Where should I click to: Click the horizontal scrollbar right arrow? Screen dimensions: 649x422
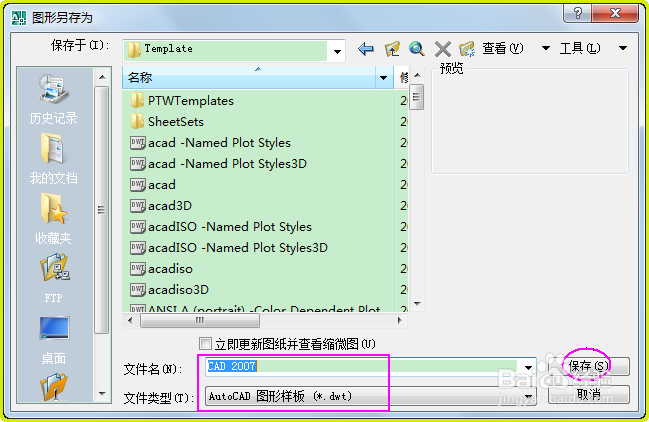tap(399, 320)
